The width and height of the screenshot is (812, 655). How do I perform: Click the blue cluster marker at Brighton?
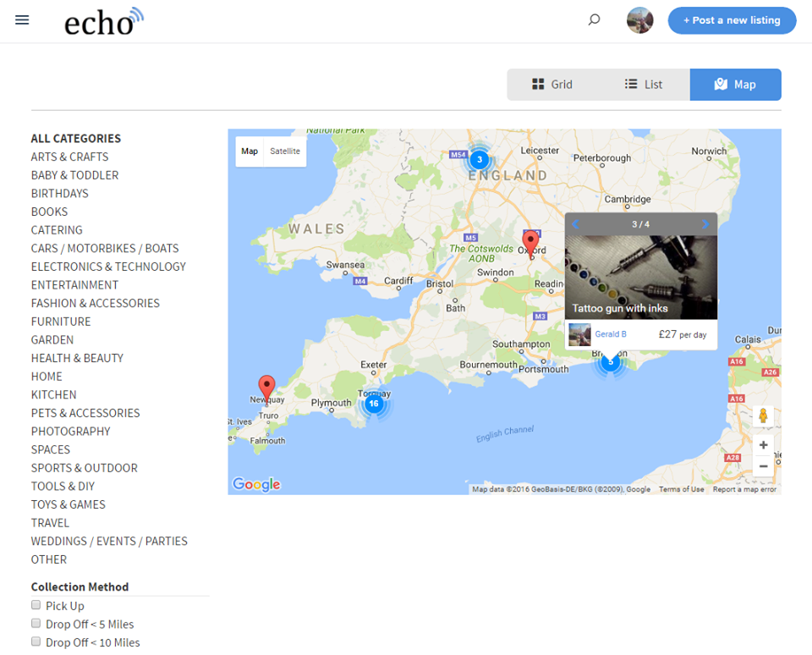[611, 362]
